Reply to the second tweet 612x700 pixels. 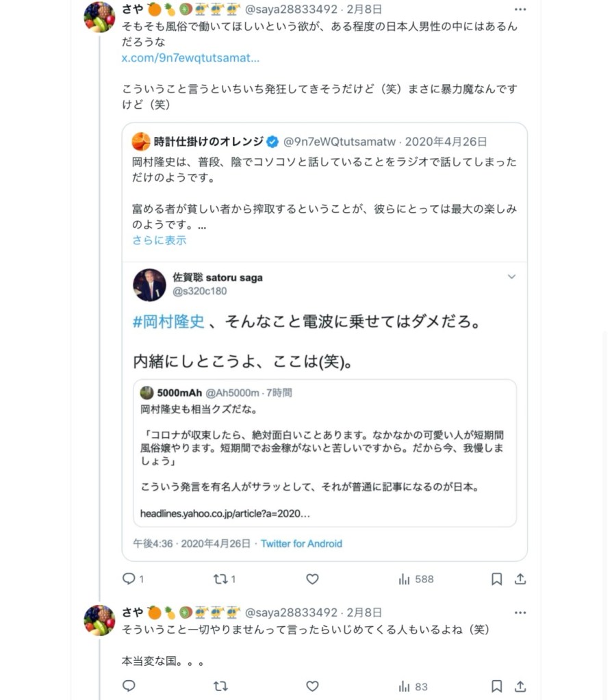coord(129,686)
